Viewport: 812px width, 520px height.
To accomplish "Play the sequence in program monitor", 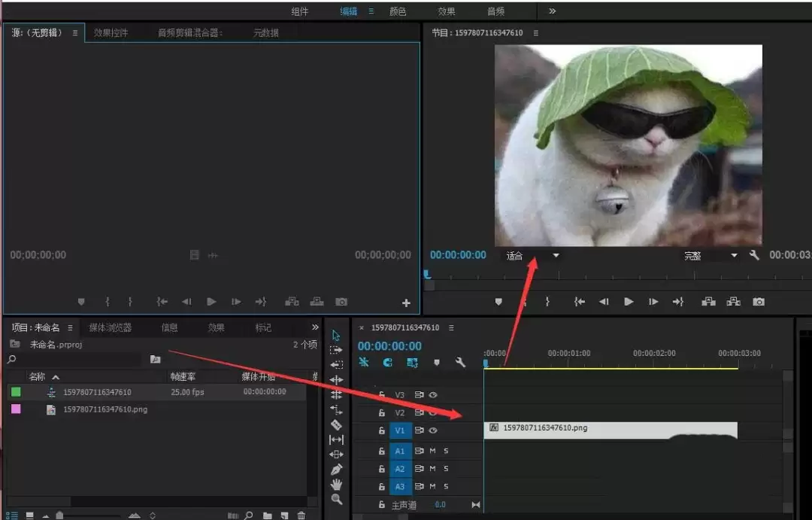I will click(628, 302).
